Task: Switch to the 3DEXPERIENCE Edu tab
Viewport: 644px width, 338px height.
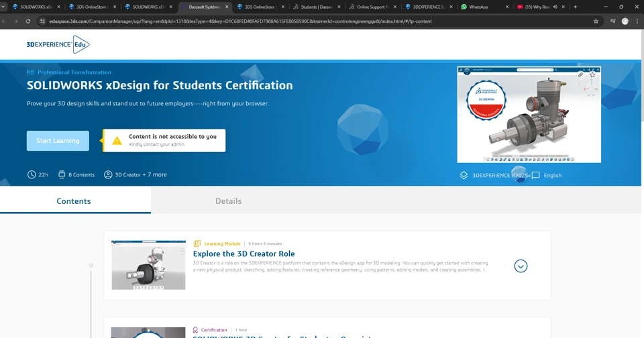Action: coord(429,7)
